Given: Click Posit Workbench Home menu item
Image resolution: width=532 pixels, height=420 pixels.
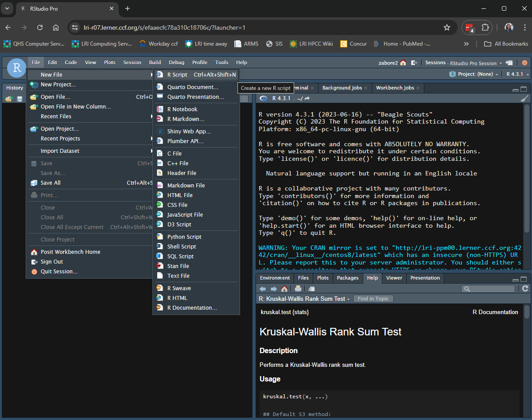Looking at the screenshot, I should click(x=89, y=252).
